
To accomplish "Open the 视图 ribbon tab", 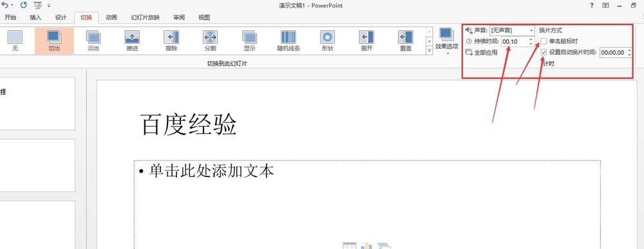I will (204, 17).
